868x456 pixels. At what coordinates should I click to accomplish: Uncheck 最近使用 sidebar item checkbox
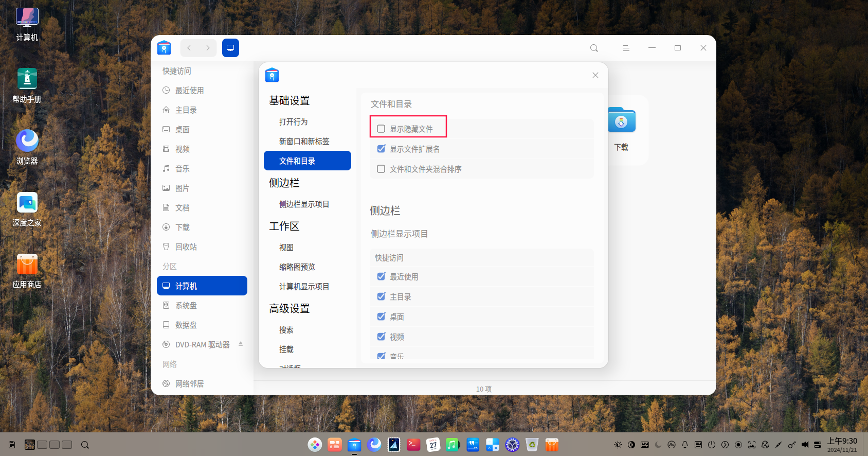[x=381, y=276]
